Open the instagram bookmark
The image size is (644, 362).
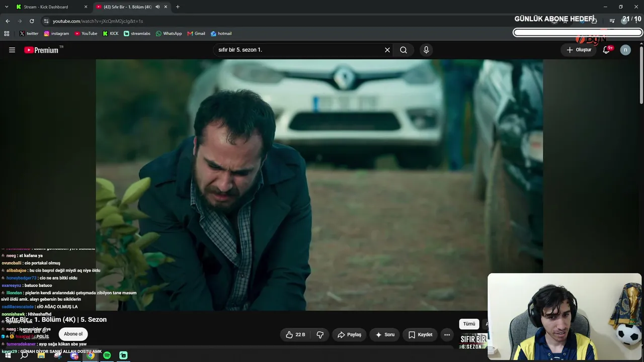tap(56, 34)
